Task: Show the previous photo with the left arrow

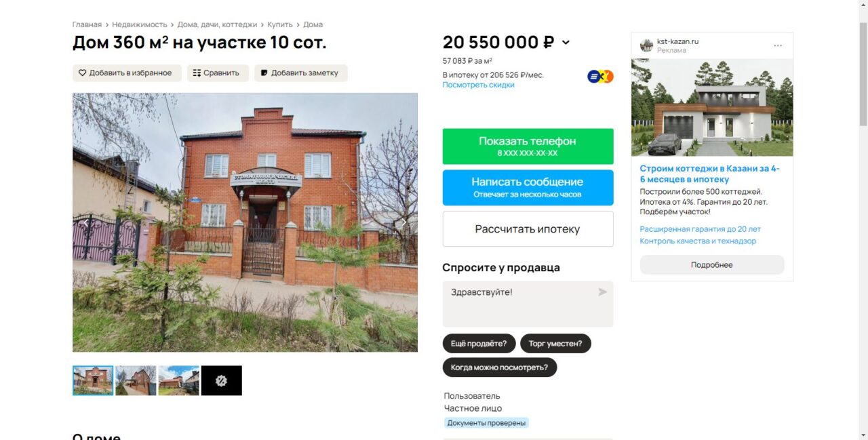Action: point(87,222)
